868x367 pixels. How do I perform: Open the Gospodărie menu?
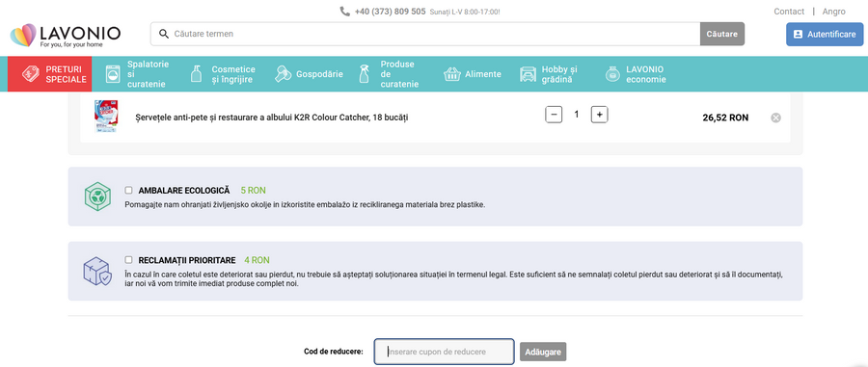pos(309,74)
